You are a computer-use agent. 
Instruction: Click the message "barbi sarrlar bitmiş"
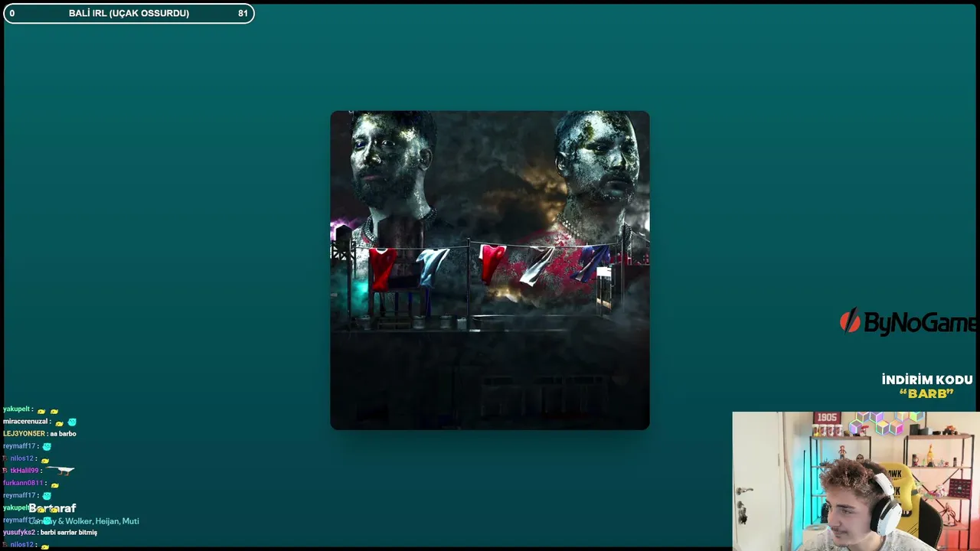coord(69,532)
